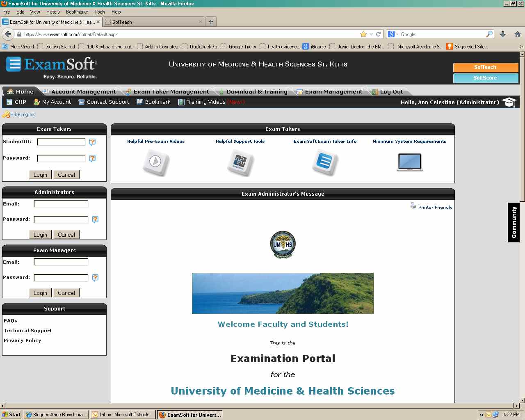
Task: Open the Account Management tab
Action: point(80,91)
